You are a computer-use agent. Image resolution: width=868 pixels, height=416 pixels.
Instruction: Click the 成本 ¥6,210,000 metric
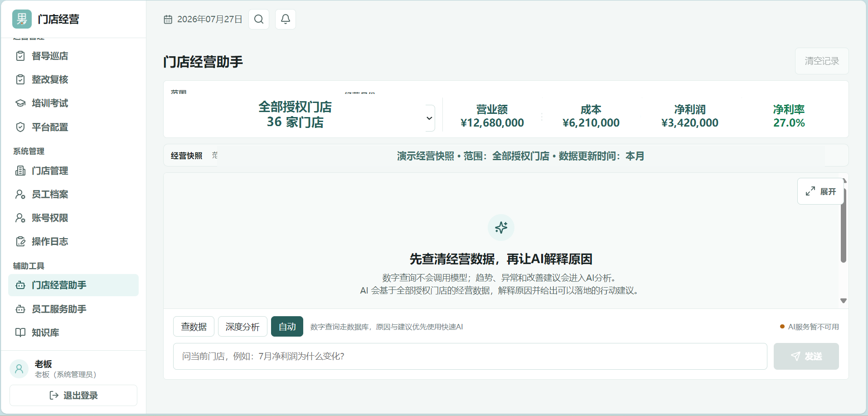click(591, 116)
